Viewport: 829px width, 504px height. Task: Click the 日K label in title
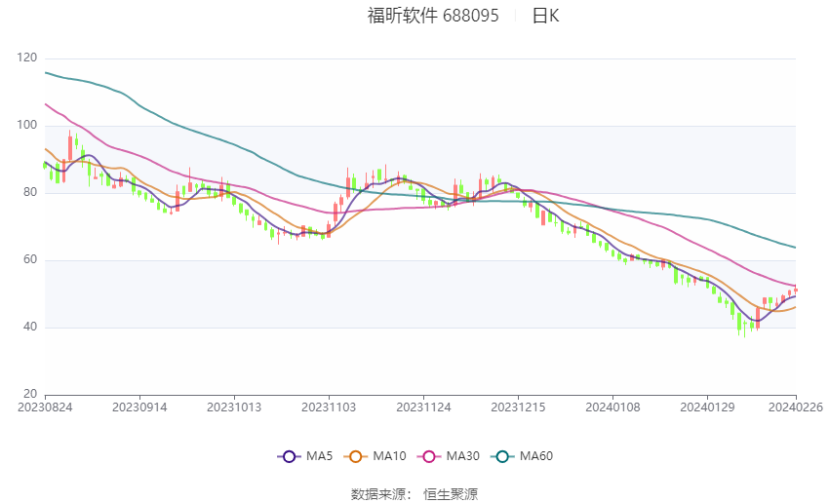(545, 16)
